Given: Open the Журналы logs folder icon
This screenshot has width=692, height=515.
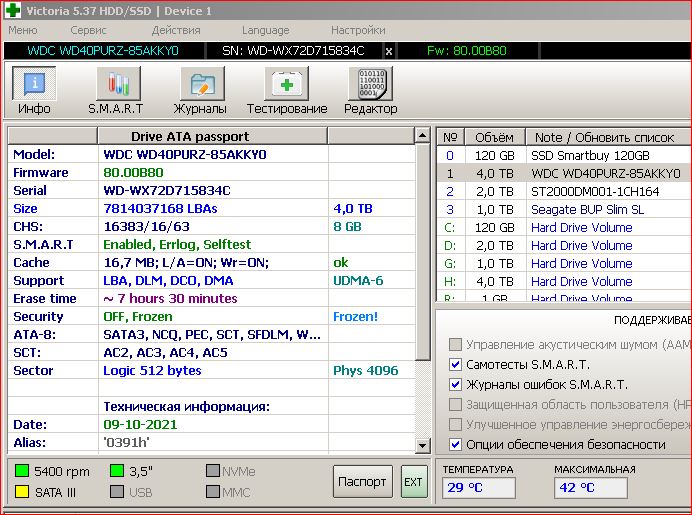Looking at the screenshot, I should pyautogui.click(x=202, y=83).
